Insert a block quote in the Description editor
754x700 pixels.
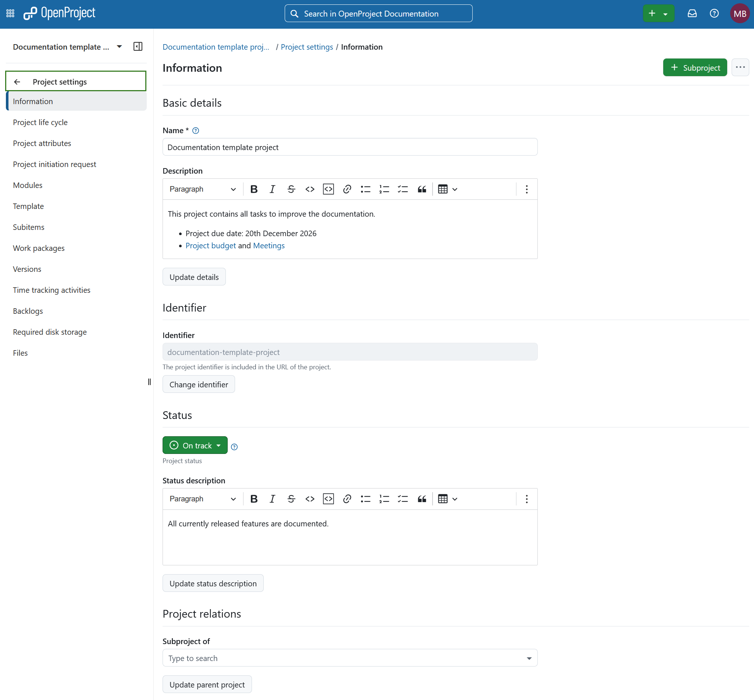(422, 189)
